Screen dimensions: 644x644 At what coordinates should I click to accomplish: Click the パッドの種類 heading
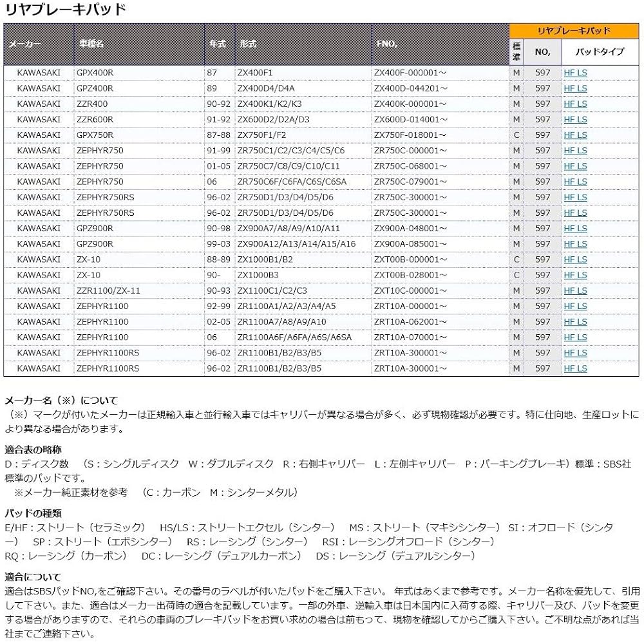click(x=33, y=513)
